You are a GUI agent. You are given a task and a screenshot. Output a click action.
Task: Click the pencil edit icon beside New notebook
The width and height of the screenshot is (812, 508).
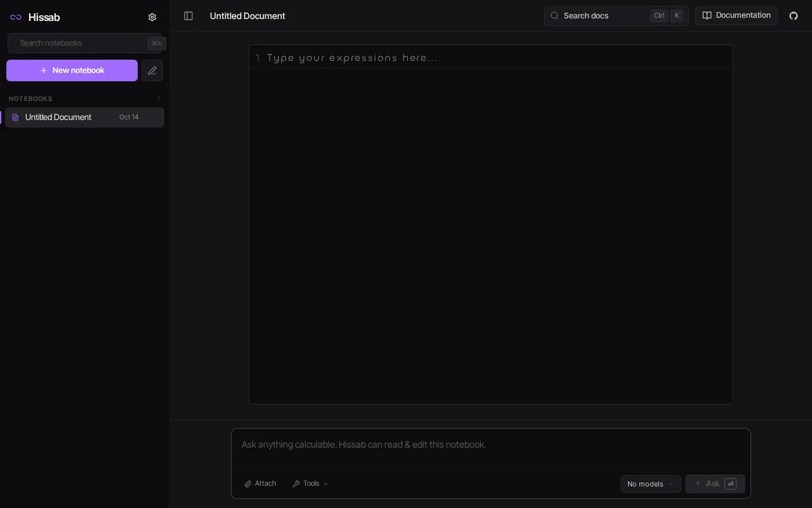(152, 70)
